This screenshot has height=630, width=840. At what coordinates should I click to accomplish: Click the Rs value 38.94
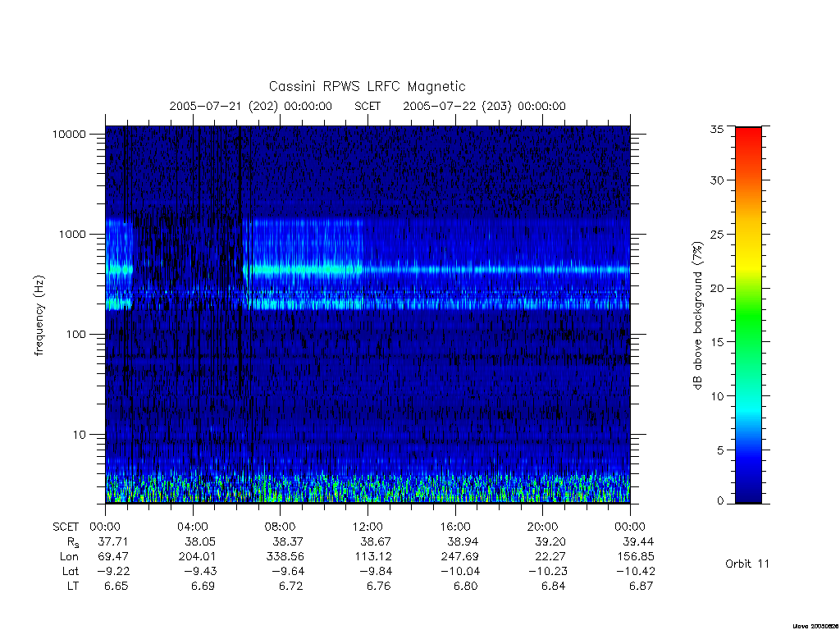tap(463, 541)
